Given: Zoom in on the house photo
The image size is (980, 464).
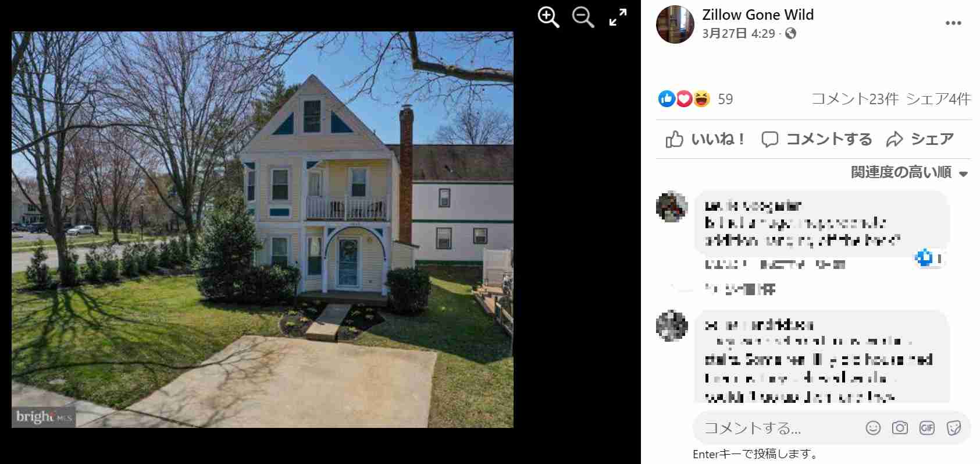Looking at the screenshot, I should (548, 17).
